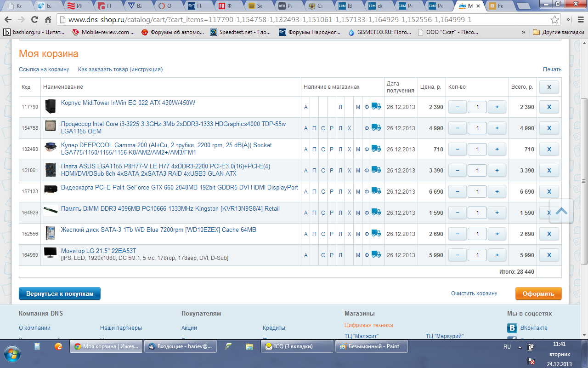Reload the page using the refresh icon
Screen dimensions: 588x368
[x=34, y=20]
